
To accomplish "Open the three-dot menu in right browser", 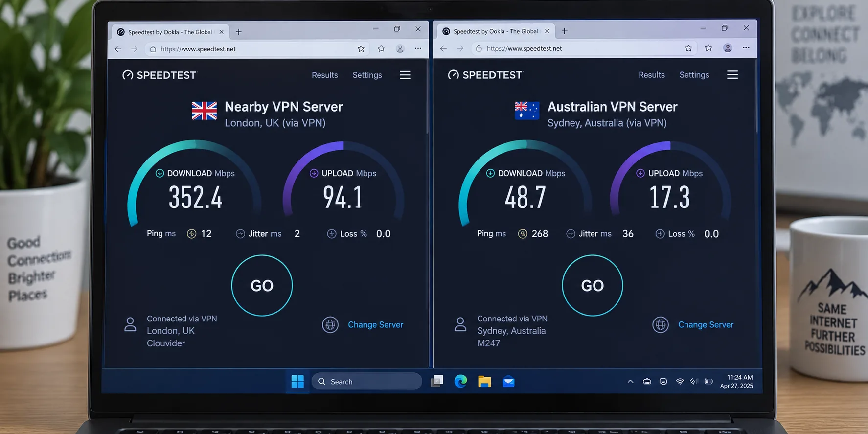I will [746, 48].
